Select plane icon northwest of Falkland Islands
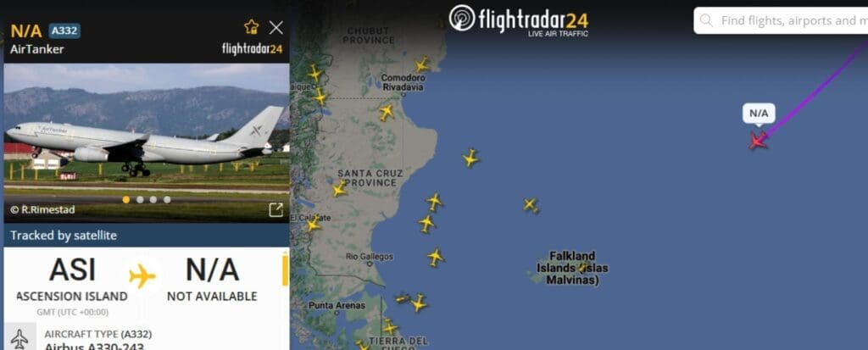Image resolution: width=868 pixels, height=350 pixels. tap(531, 205)
